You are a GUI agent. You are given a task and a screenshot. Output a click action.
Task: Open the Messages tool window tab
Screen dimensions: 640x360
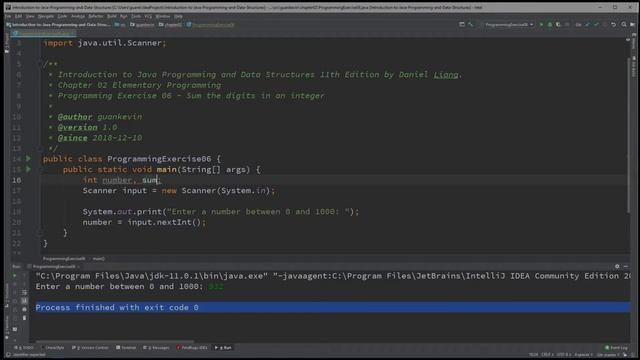point(156,348)
